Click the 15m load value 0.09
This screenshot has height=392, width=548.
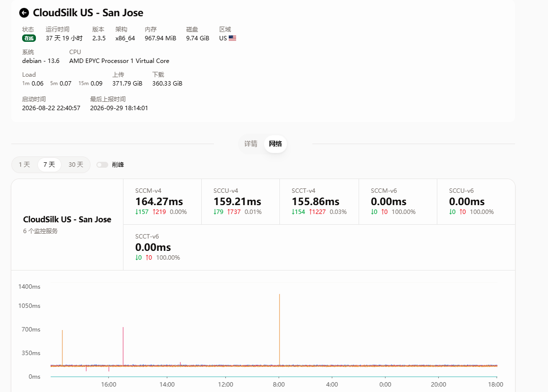(96, 84)
